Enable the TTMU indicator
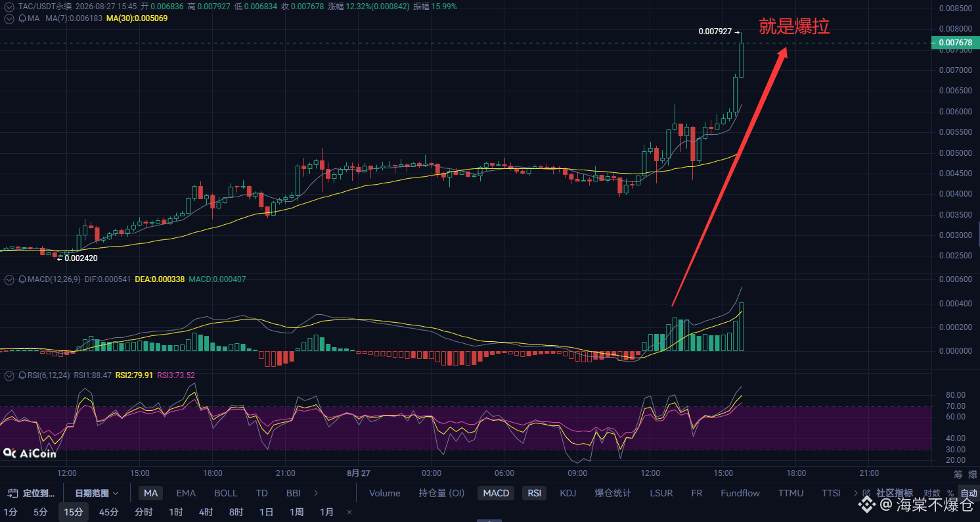The image size is (980, 522). click(791, 493)
